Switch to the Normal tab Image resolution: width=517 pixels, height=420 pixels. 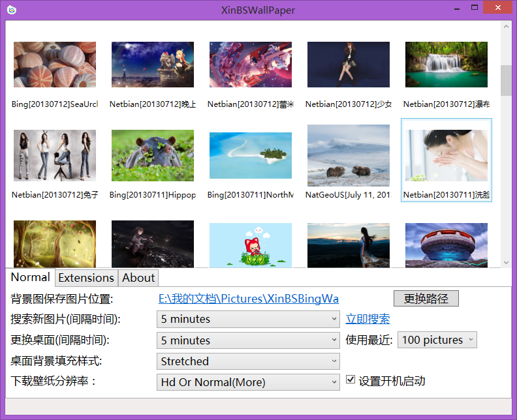30,277
